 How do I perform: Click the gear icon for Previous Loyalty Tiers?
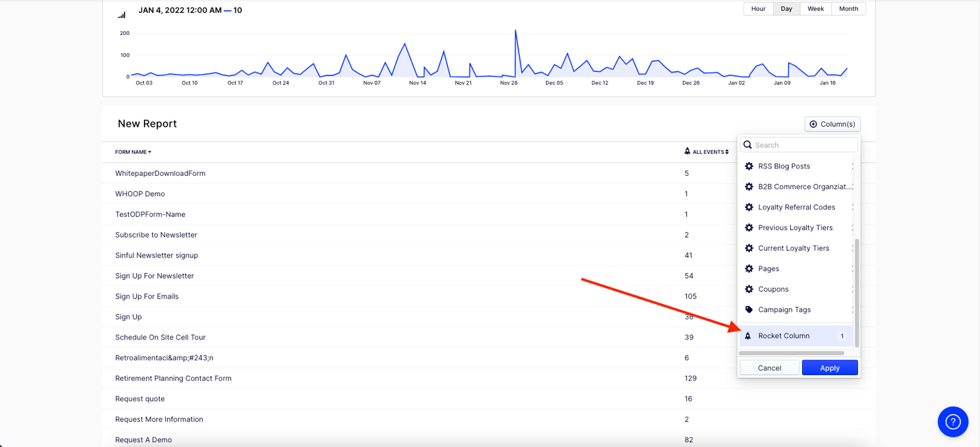(749, 228)
